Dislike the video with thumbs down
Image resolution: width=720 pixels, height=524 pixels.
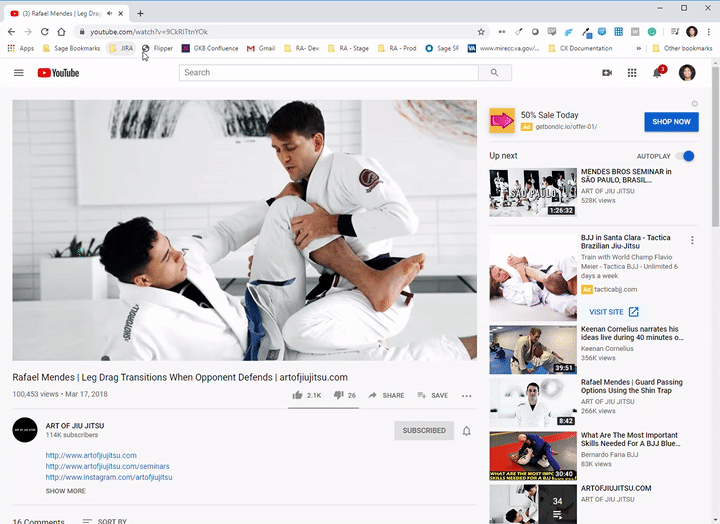tap(338, 395)
